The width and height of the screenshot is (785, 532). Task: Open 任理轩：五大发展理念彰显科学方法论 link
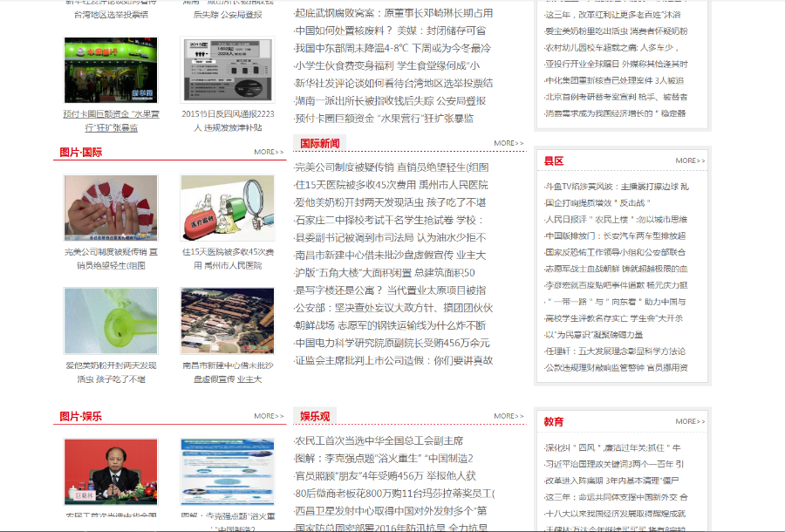[x=615, y=351]
